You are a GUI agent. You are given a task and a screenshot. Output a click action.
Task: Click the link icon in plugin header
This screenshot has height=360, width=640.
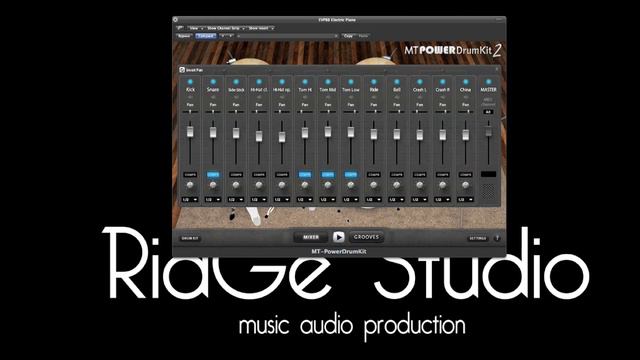[180, 28]
